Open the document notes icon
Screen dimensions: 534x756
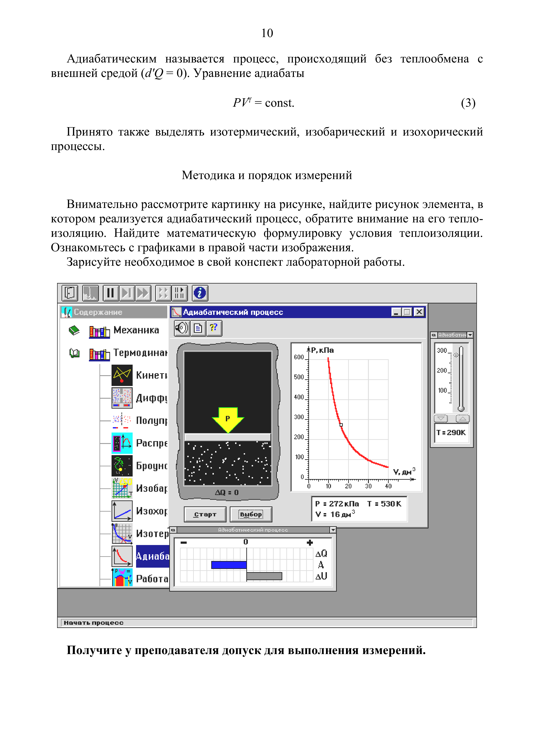point(198,328)
